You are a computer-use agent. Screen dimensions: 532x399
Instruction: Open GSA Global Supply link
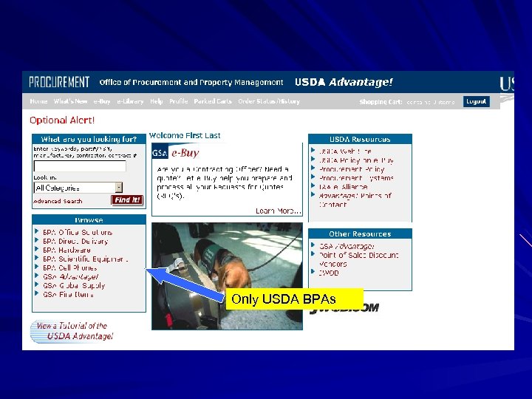(x=74, y=285)
